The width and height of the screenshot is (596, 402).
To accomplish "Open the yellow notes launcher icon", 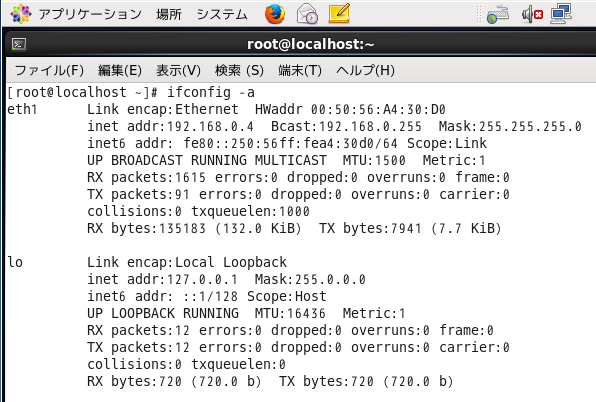I will [x=339, y=14].
